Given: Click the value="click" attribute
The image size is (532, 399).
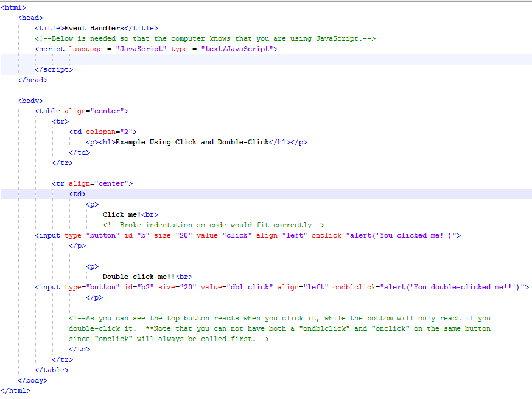Looking at the screenshot, I should coord(224,235).
